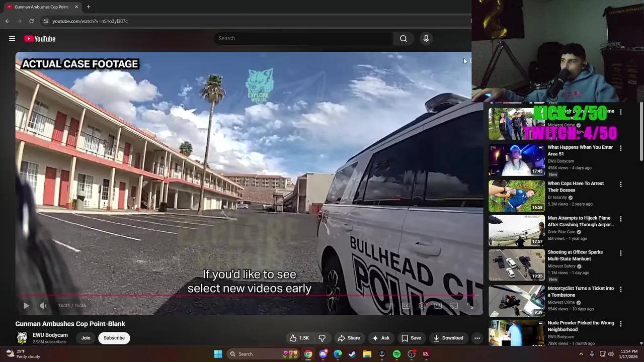Toggle autoplay switch in player controls

[x=389, y=306]
